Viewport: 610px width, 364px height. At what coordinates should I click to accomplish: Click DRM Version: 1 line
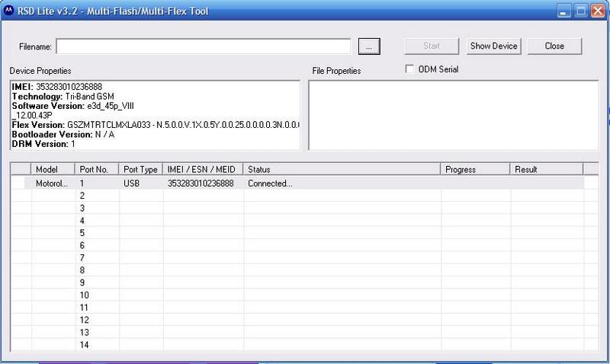(43, 144)
